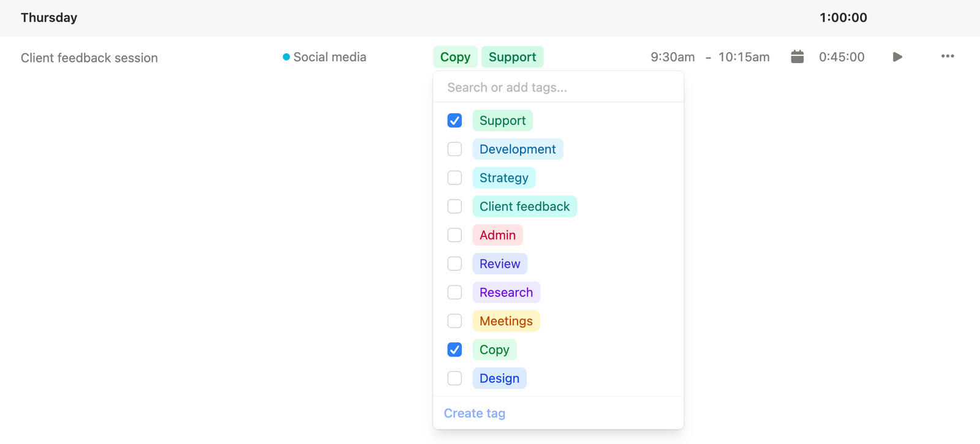
Task: Uncheck the Copy tag checkbox
Action: [x=454, y=350]
